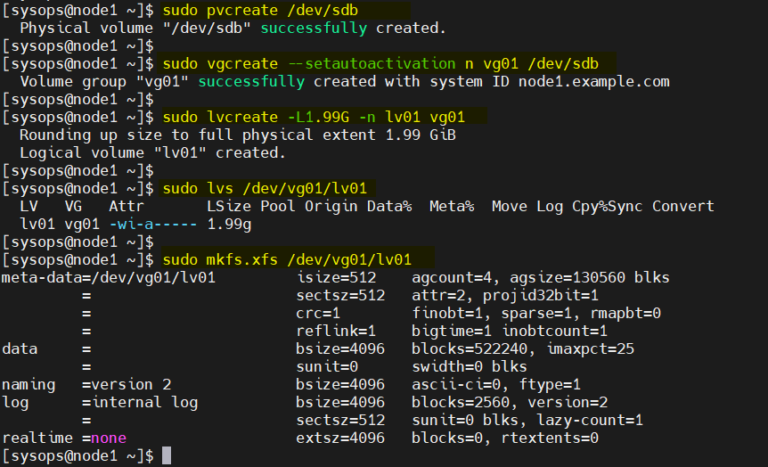Click the 'agcount=4, agsize=130560 blks' text
768x467 pixels.
(540, 278)
